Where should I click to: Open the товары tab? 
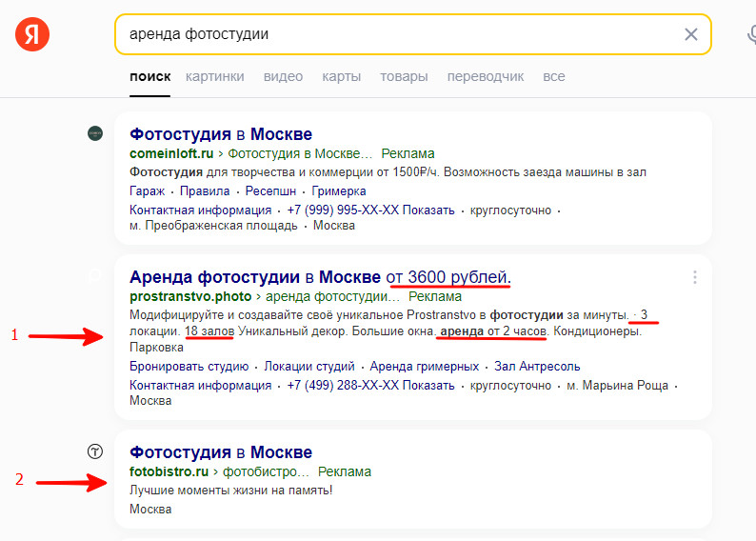404,76
